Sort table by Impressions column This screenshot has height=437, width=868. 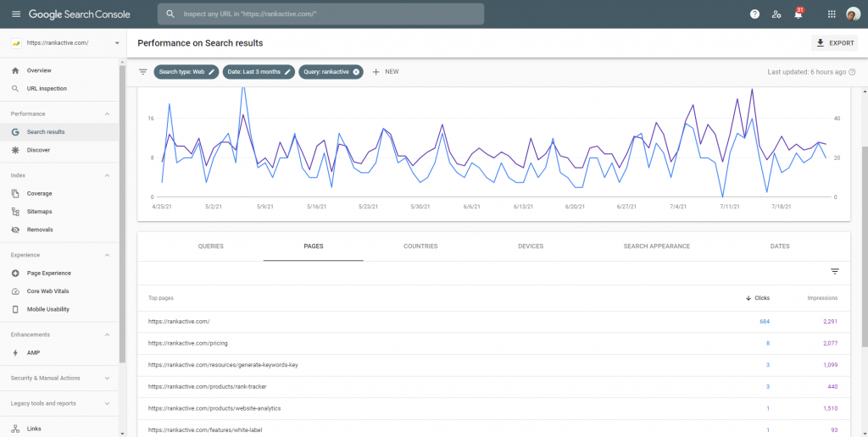[822, 298]
